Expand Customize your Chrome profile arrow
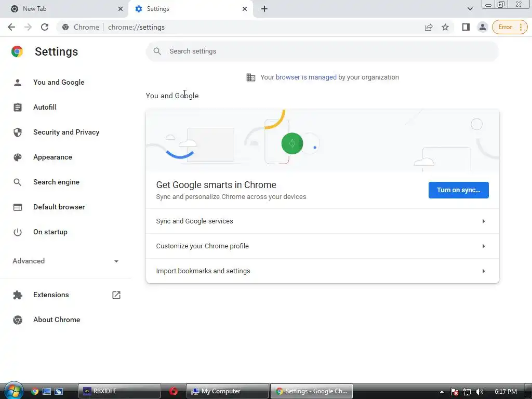Viewport: 532px width, 399px height. [484, 246]
